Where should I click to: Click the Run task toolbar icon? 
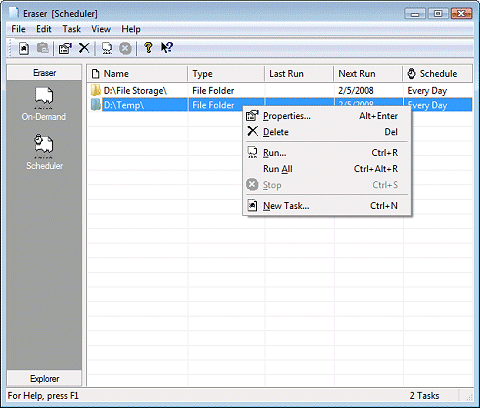click(107, 49)
